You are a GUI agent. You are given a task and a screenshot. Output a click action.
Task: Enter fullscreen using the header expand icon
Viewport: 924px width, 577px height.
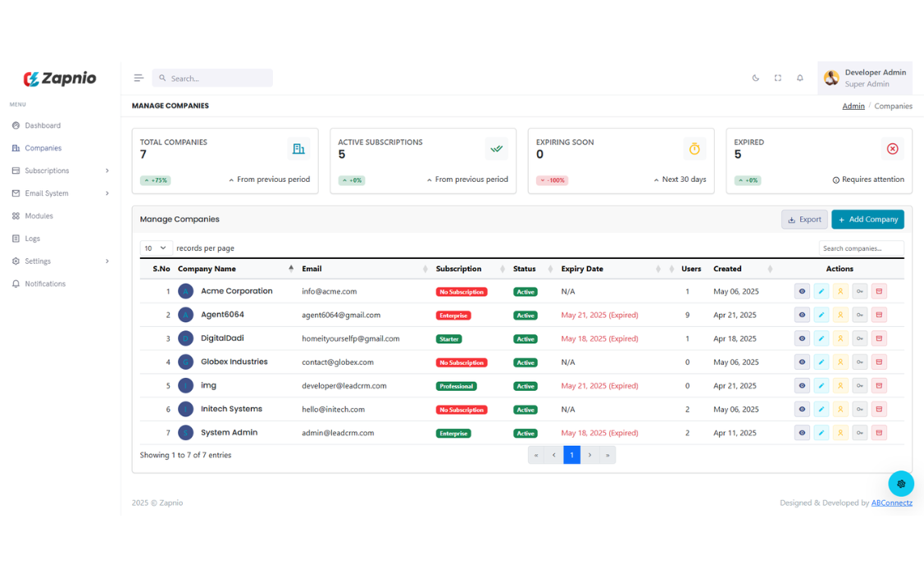coord(777,79)
